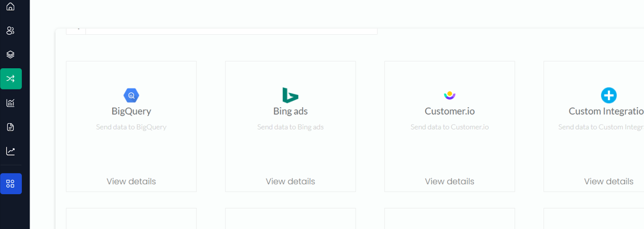
Task: Select the Customer.io card title
Action: coord(450,111)
